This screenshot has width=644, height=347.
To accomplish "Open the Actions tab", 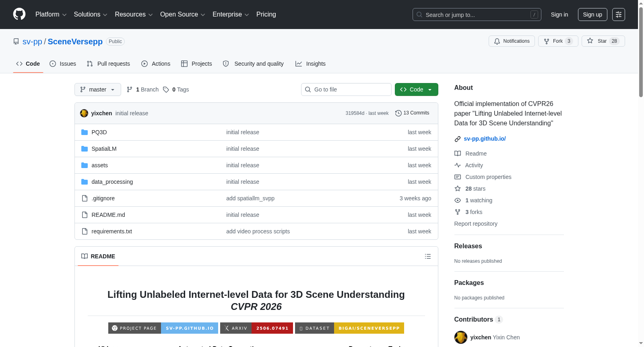I will (156, 64).
